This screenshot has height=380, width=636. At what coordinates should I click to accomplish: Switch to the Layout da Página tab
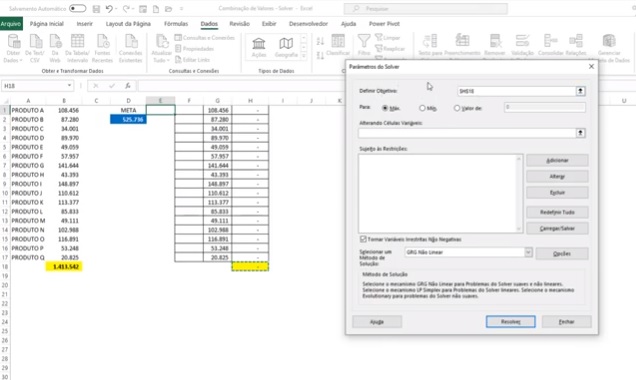[x=128, y=24]
